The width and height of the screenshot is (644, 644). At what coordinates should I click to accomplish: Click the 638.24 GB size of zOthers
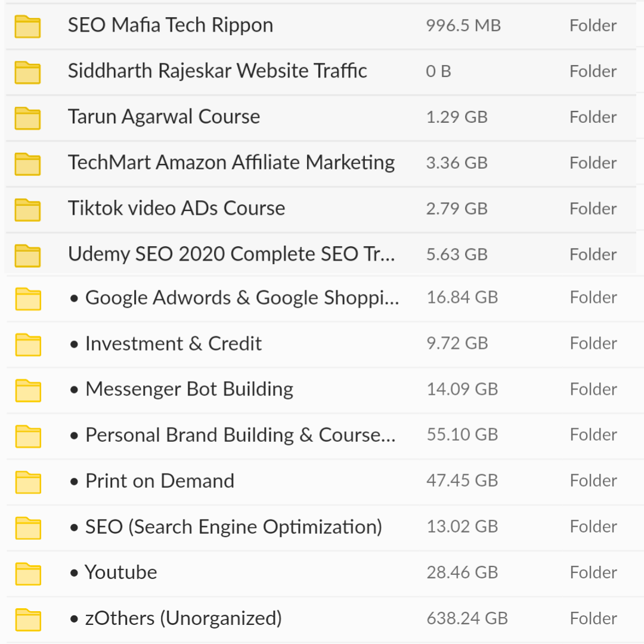tap(467, 618)
